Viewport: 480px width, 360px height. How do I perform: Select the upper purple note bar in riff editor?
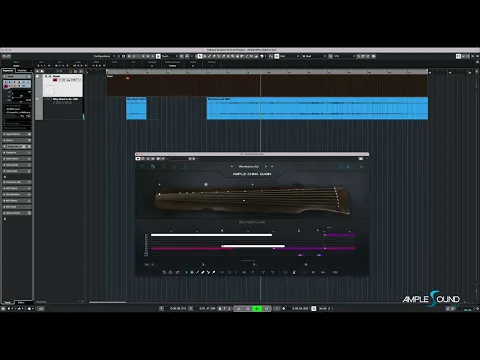339,235
